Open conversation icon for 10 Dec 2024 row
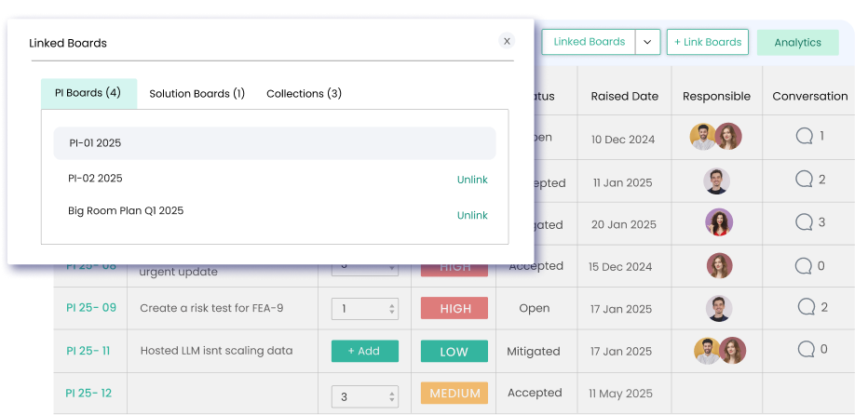868x415 pixels. pos(804,137)
